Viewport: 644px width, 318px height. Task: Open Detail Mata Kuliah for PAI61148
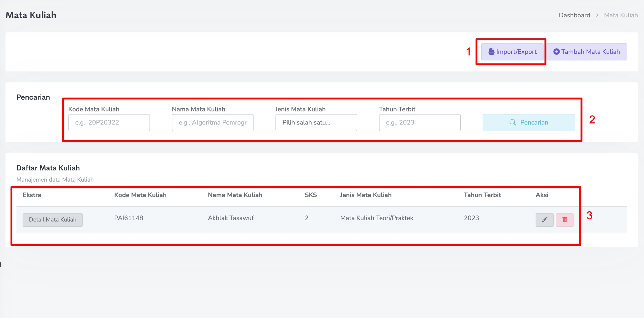click(x=53, y=220)
